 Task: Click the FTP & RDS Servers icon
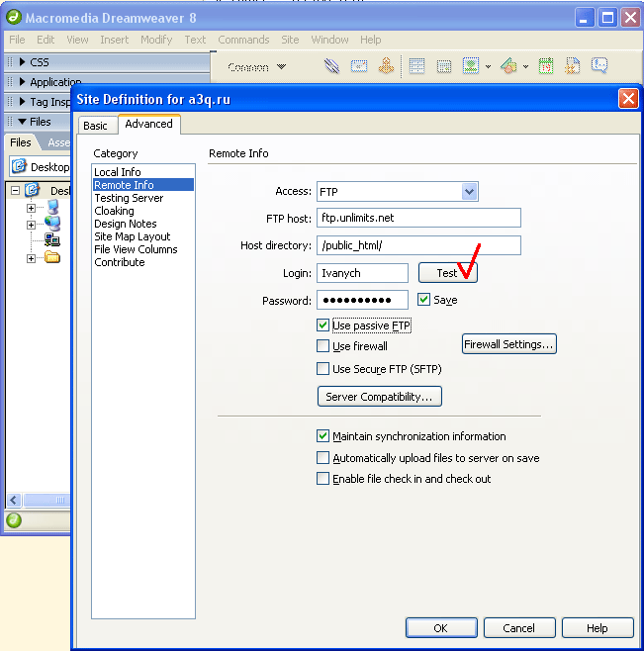tap(52, 240)
